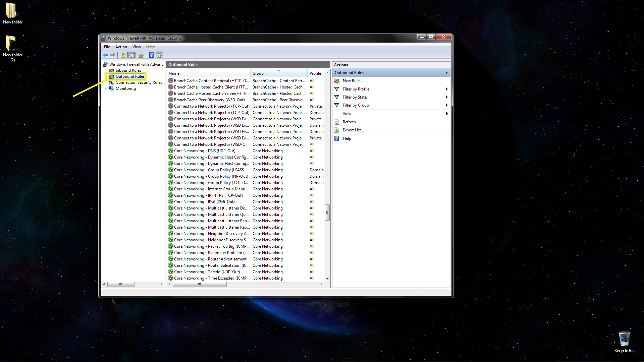The image size is (644, 362).
Task: Click the Up One Level folder icon
Action: [x=123, y=55]
